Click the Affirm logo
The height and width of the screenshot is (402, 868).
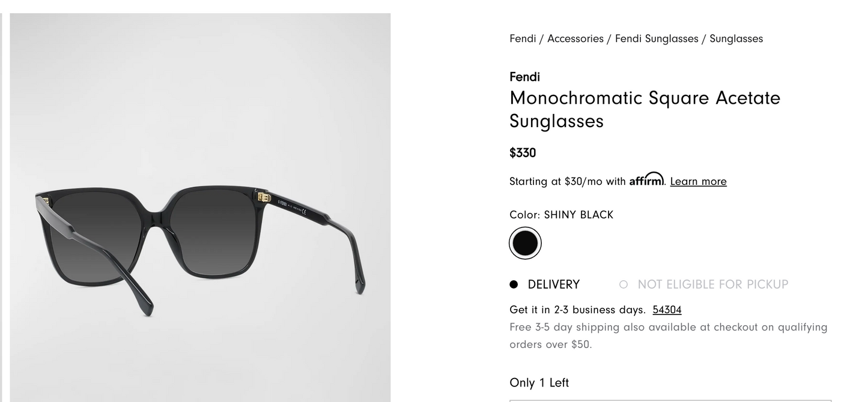[646, 179]
